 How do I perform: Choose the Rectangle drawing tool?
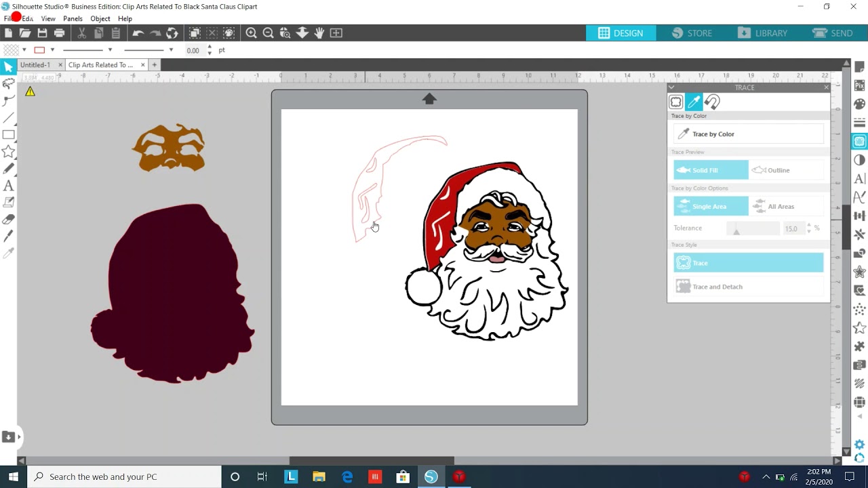tap(8, 134)
